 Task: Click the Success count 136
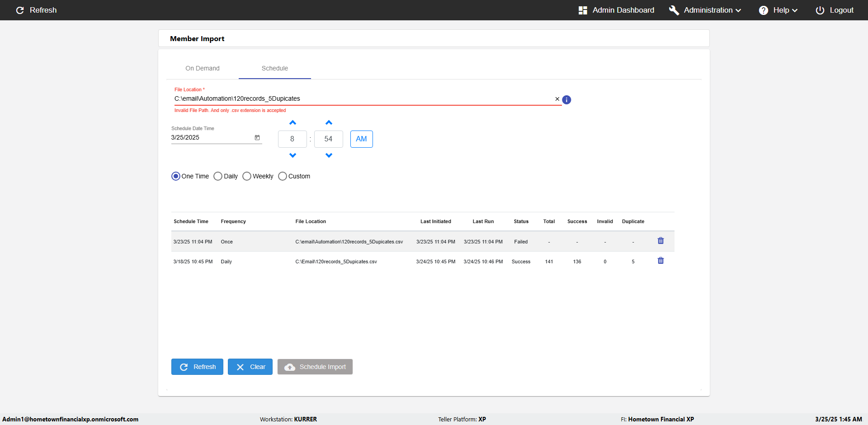(577, 262)
